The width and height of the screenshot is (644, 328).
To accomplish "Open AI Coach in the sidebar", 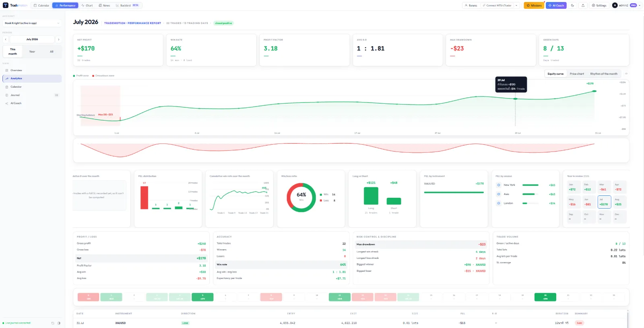I will click(x=32, y=103).
